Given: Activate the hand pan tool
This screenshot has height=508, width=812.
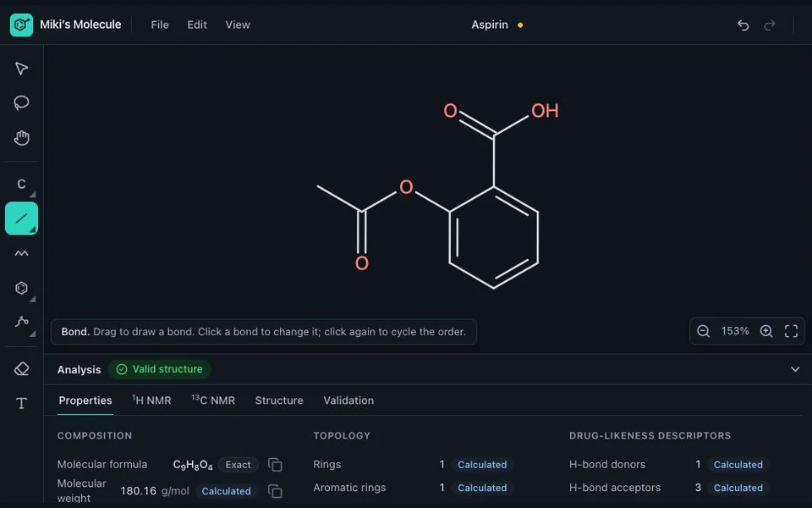Looking at the screenshot, I should click(x=21, y=138).
